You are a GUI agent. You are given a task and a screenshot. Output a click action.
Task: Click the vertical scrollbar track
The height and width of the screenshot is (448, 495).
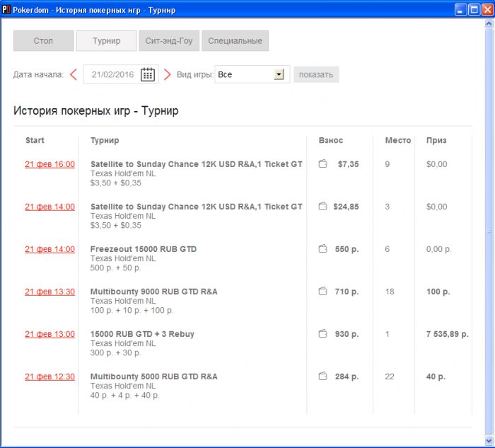[x=489, y=232]
